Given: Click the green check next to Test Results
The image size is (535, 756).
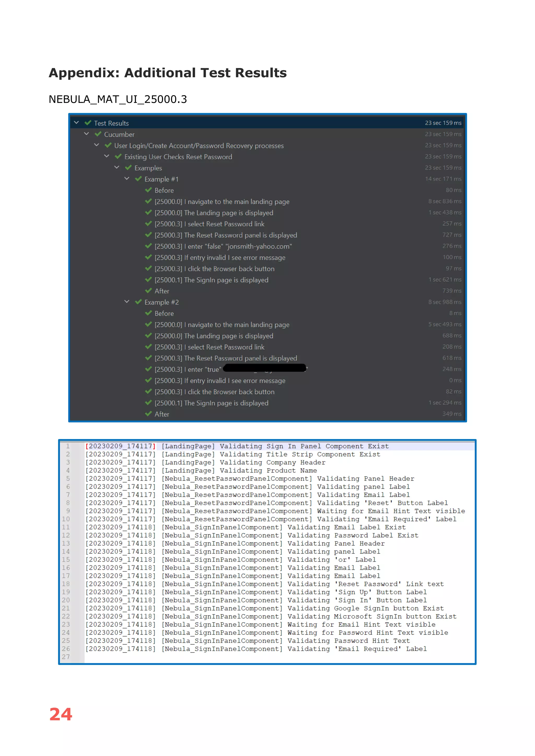Looking at the screenshot, I should [88, 123].
